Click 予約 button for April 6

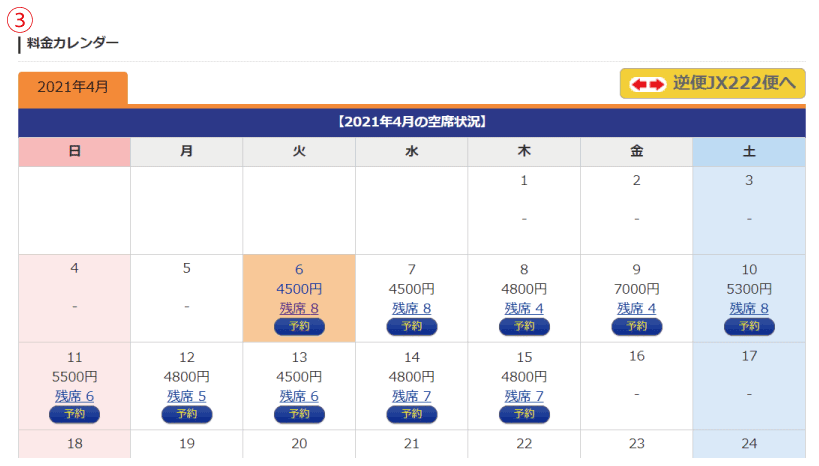pos(299,327)
